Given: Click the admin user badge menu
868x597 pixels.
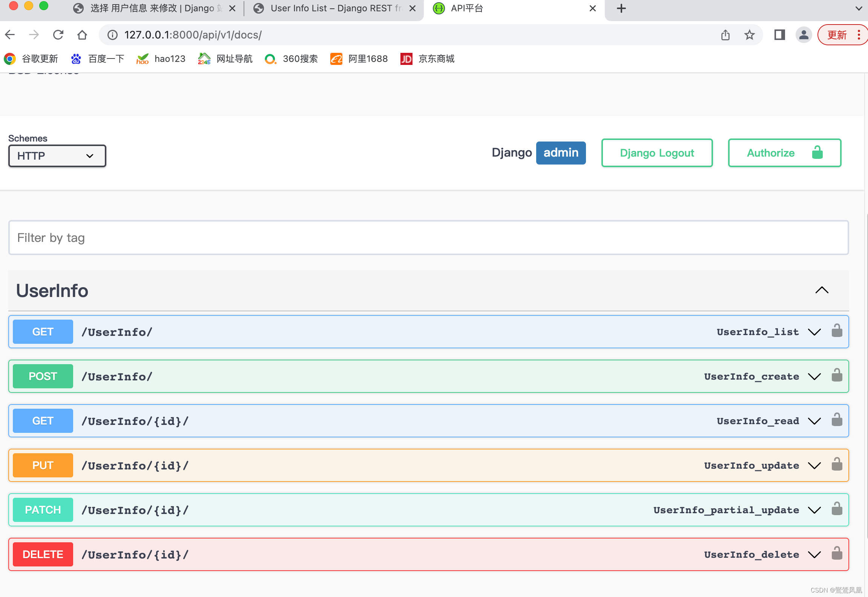Looking at the screenshot, I should 559,152.
